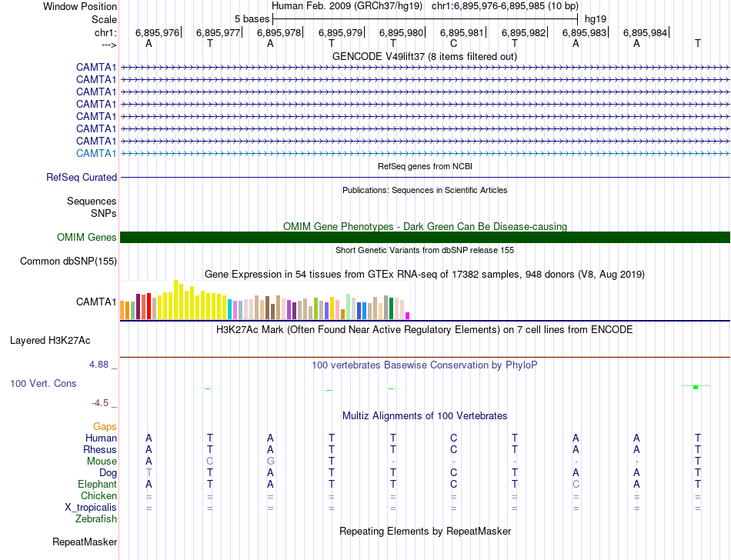Click the 6,895,982 coordinate on the ruler

tap(523, 32)
